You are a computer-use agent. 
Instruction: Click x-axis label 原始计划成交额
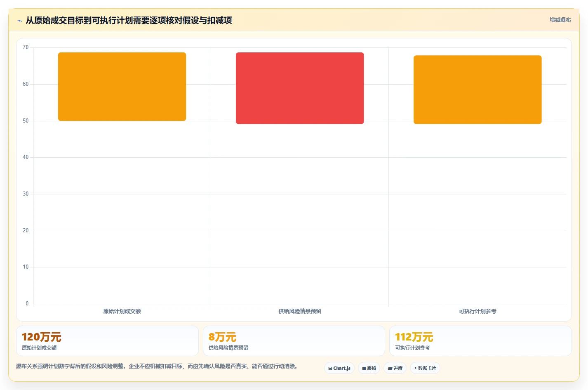[x=122, y=311]
